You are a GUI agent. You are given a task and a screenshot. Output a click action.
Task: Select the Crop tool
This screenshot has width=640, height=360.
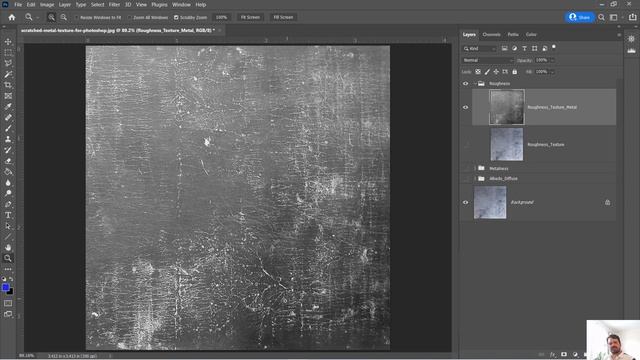[8, 85]
